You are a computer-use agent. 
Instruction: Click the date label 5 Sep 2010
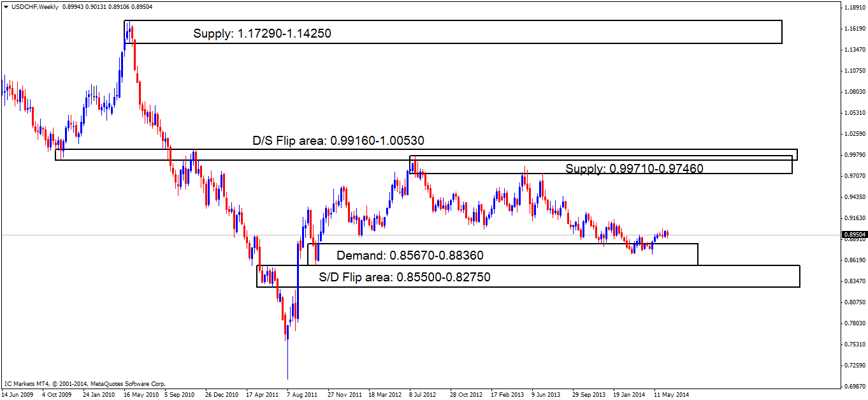click(x=181, y=394)
